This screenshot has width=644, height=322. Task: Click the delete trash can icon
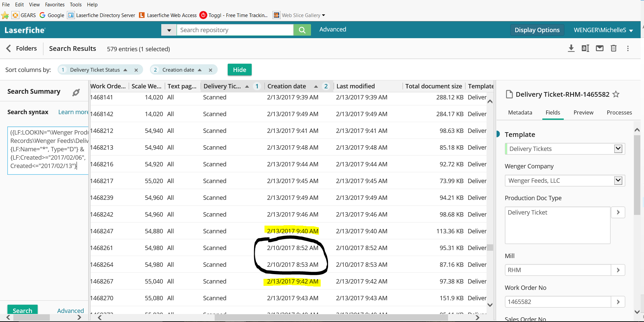coord(614,49)
